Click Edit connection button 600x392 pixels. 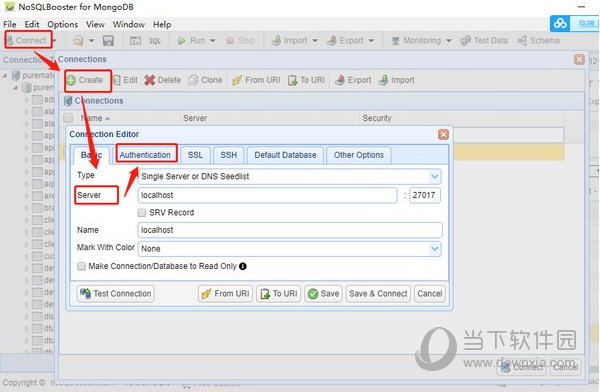[126, 80]
